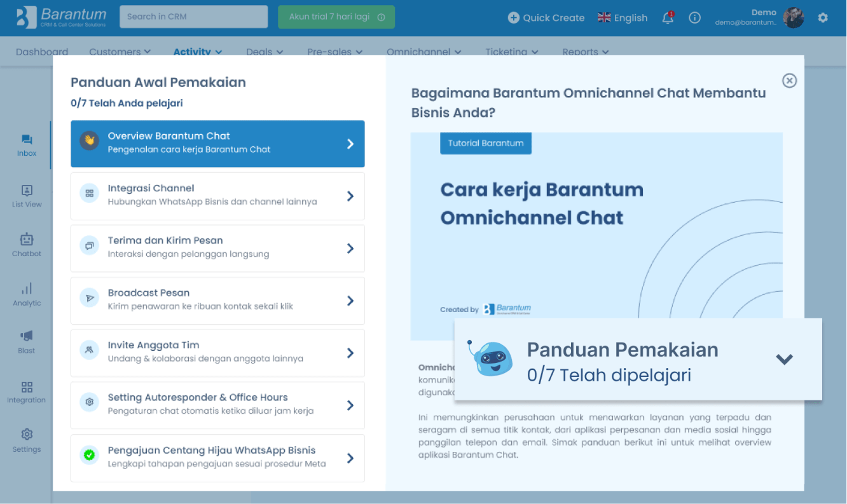
Task: Open the Activity menu
Action: pyautogui.click(x=198, y=52)
